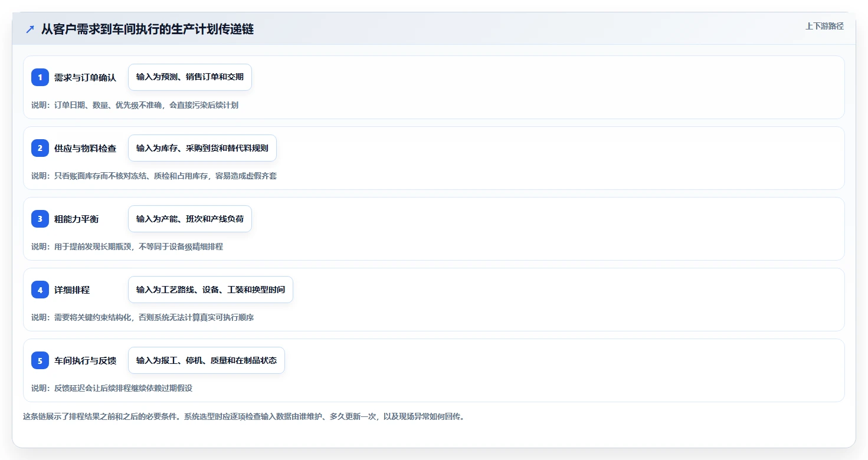Click the 上下游路径 label in header

coord(824,26)
